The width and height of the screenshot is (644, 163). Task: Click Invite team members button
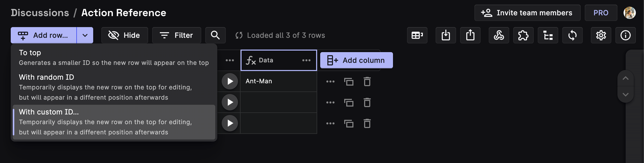(x=527, y=13)
